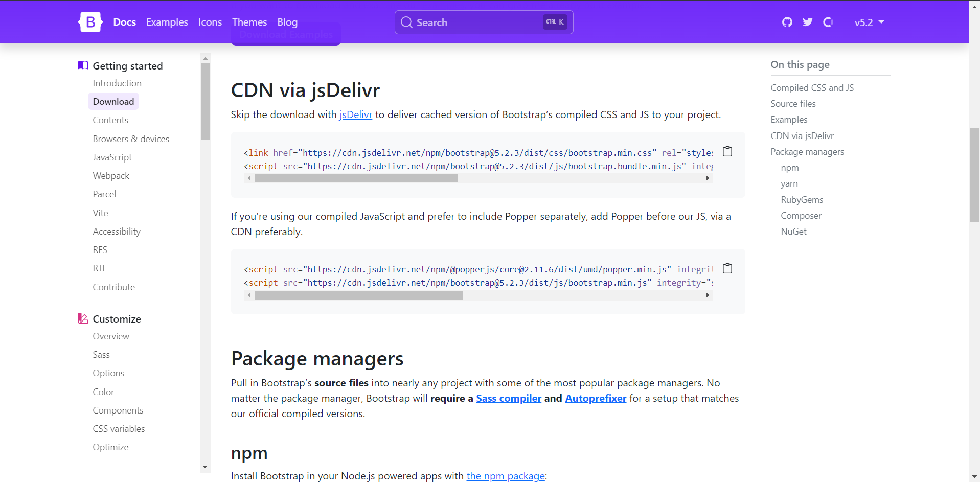Viewport: 980px width, 482px height.
Task: Open the GitHub icon link
Action: coord(787,22)
